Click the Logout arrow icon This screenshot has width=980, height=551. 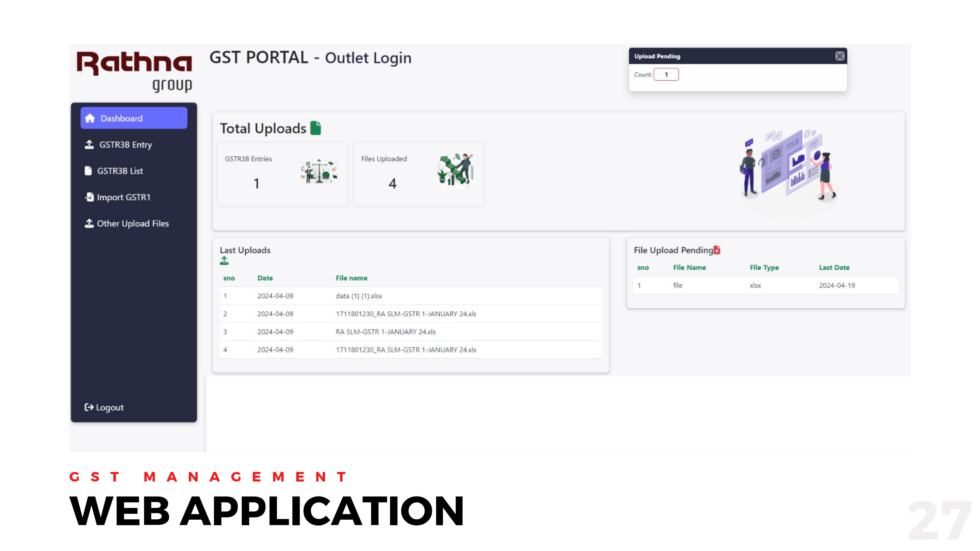(89, 407)
